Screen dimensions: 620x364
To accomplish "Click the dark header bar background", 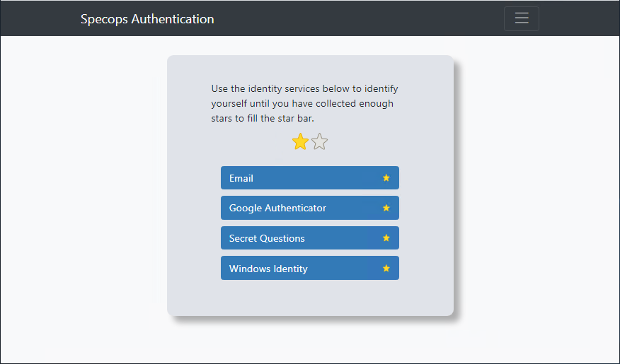I will pos(356,18).
